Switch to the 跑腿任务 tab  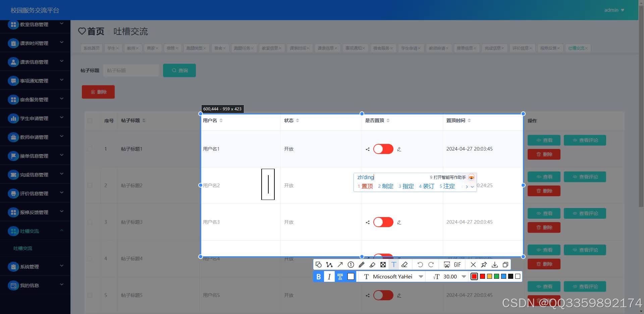click(244, 48)
